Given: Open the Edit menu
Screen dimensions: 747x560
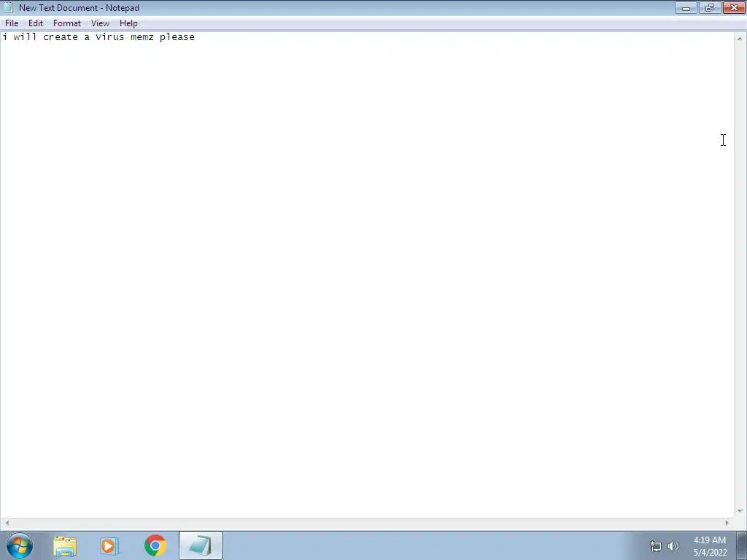Looking at the screenshot, I should (x=36, y=23).
